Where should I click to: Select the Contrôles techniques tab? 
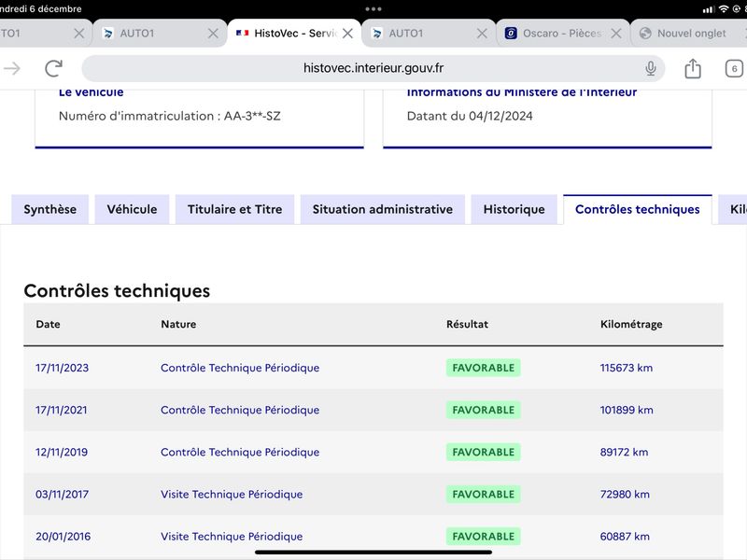pyautogui.click(x=638, y=209)
